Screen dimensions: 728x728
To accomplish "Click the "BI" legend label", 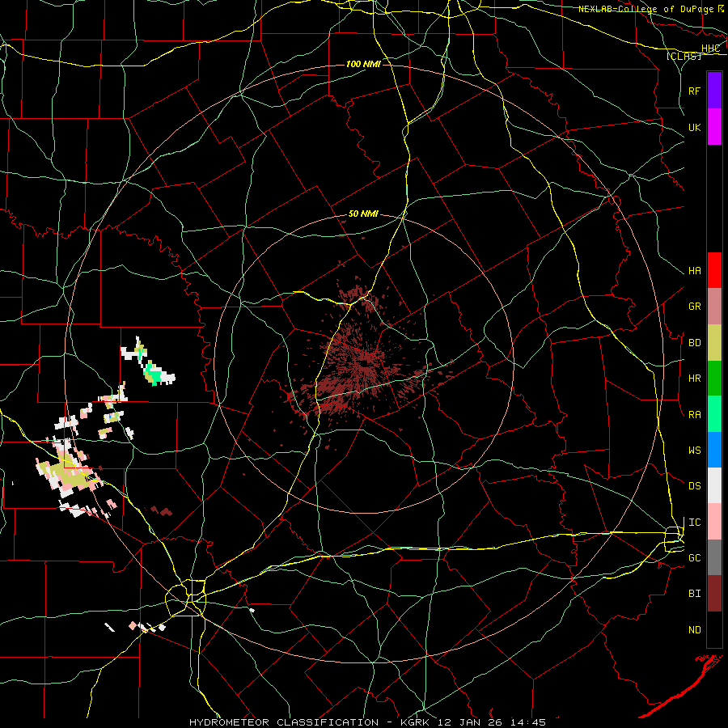I will pyautogui.click(x=694, y=594).
